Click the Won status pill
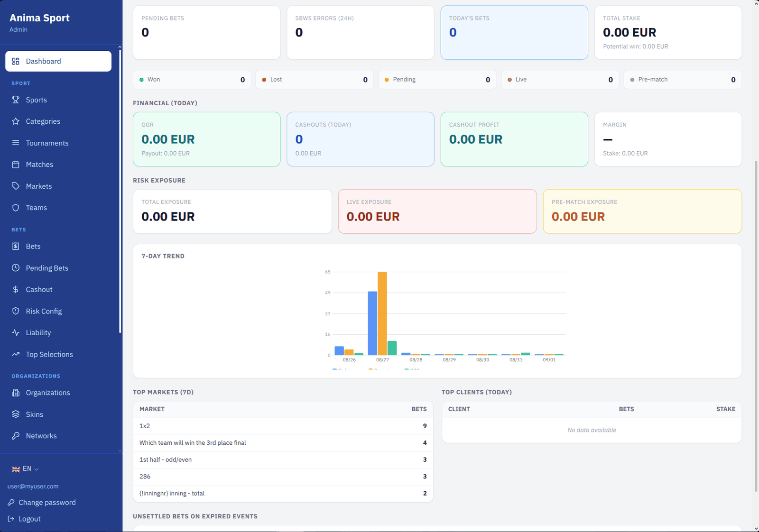This screenshot has height=532, width=759. (x=192, y=80)
